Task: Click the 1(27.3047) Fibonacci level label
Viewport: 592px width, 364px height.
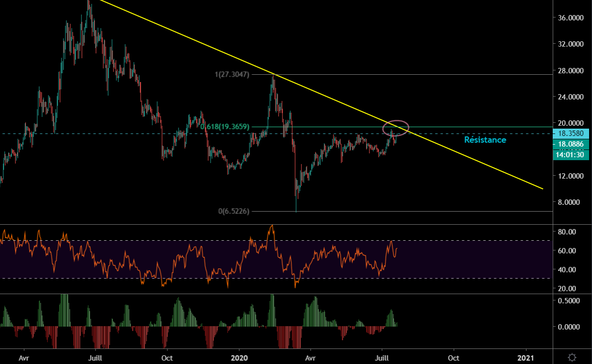Action: [232, 75]
